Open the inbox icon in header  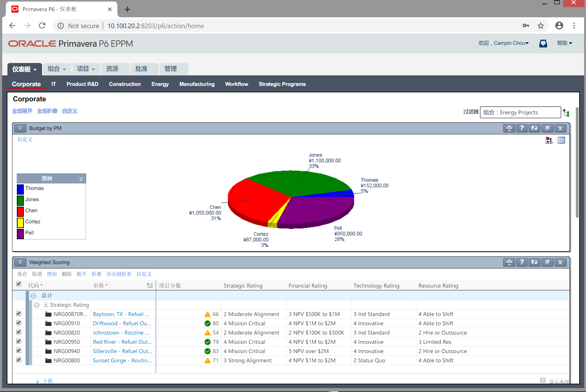point(543,44)
